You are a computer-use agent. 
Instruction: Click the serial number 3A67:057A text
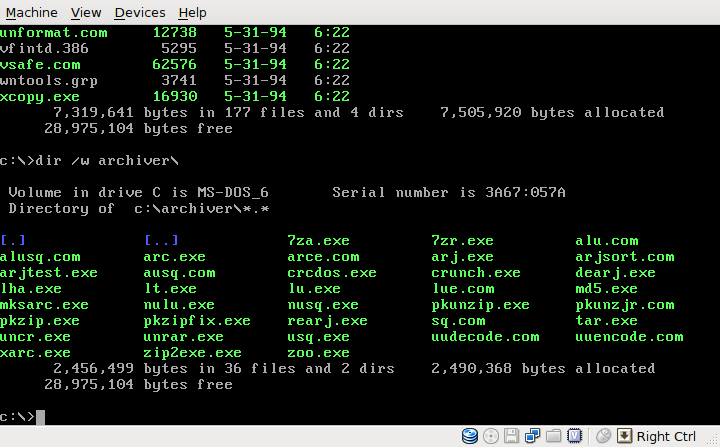click(x=526, y=192)
